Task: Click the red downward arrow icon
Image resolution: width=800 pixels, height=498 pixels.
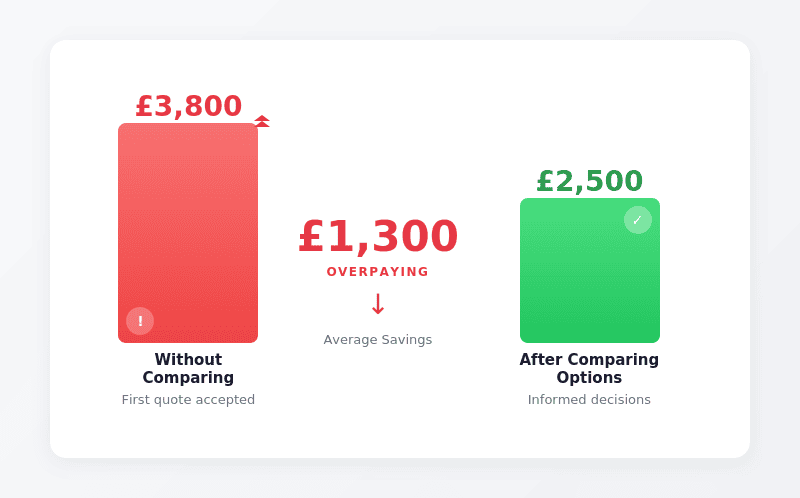Action: pyautogui.click(x=378, y=304)
